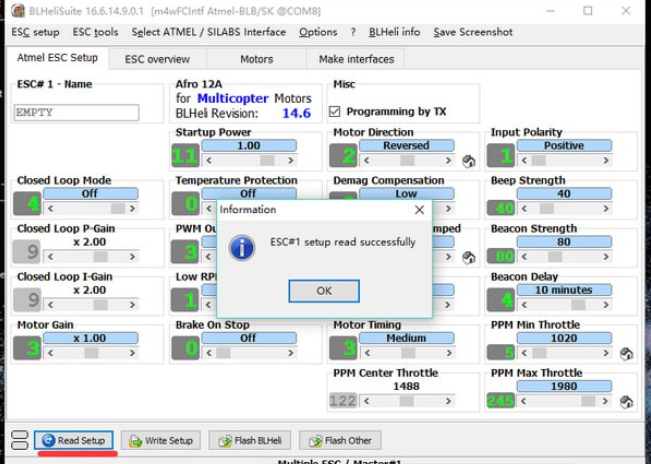Click the reset icon below Motor Direction's icon
The width and height of the screenshot is (651, 464).
coord(469,257)
